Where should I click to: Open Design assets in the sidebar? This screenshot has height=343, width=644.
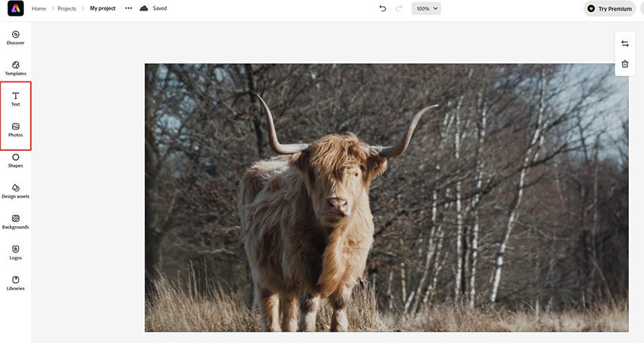15,191
